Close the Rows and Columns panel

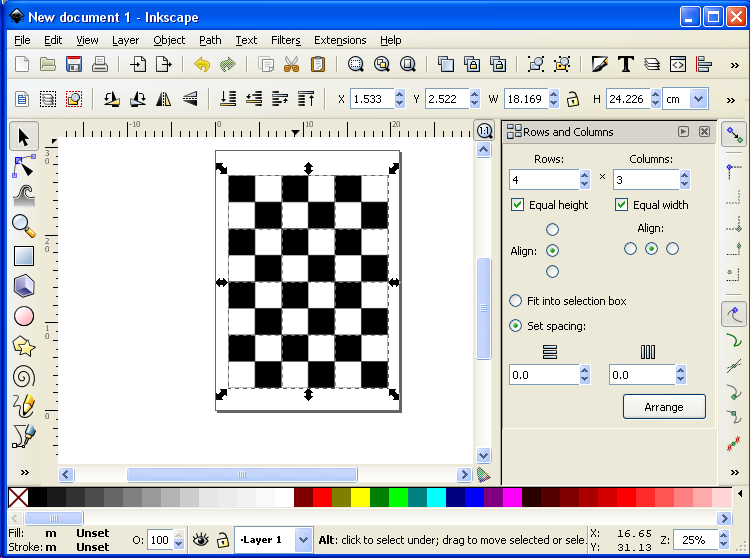pyautogui.click(x=704, y=131)
